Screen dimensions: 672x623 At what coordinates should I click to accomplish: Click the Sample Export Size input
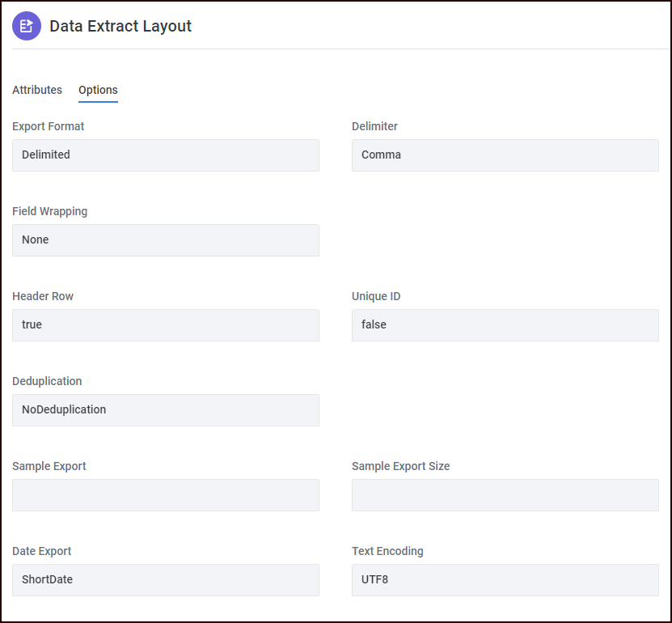(x=505, y=494)
